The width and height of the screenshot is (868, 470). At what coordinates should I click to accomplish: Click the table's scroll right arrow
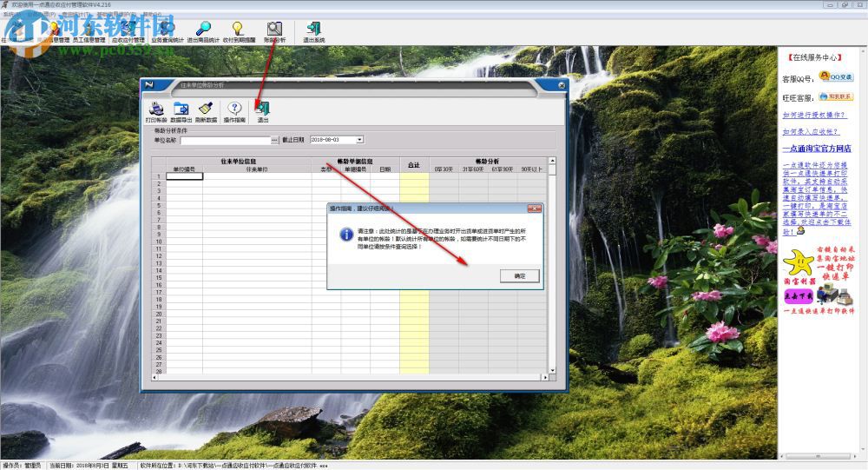click(545, 377)
